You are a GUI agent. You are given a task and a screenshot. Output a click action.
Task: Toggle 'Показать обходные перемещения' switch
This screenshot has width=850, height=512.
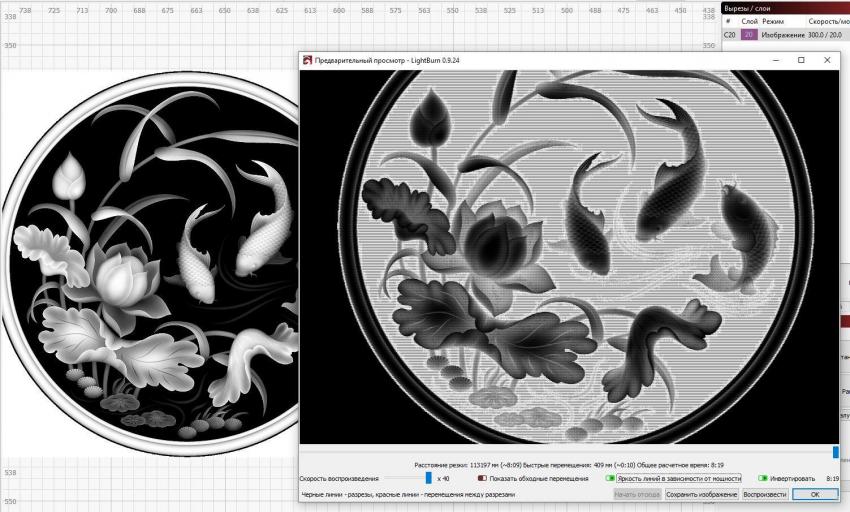coord(482,479)
